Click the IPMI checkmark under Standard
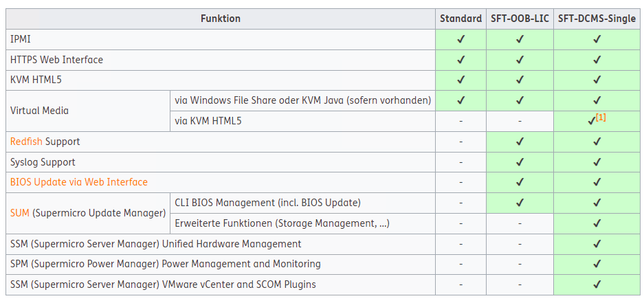The image size is (644, 303). (460, 39)
